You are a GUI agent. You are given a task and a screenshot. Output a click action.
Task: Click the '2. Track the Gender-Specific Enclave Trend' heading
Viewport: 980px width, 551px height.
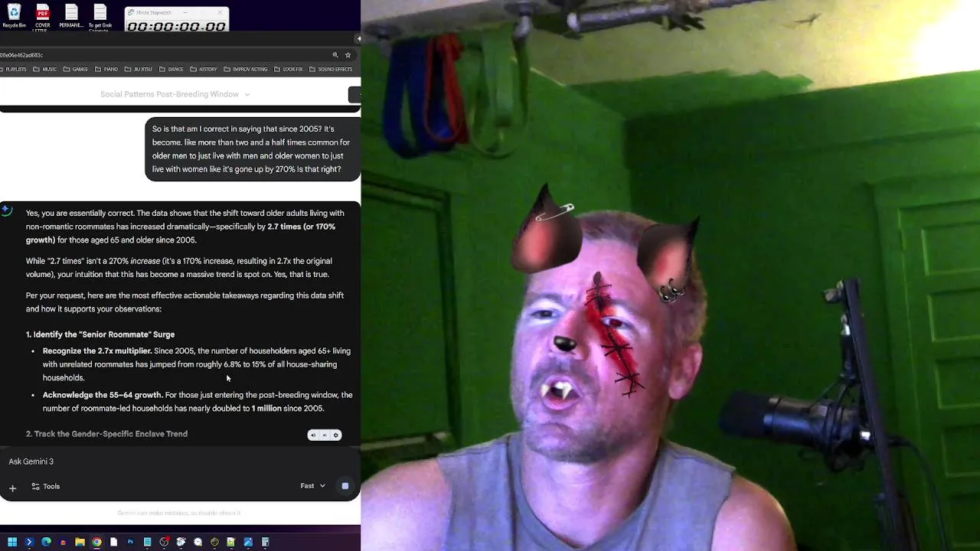click(106, 434)
